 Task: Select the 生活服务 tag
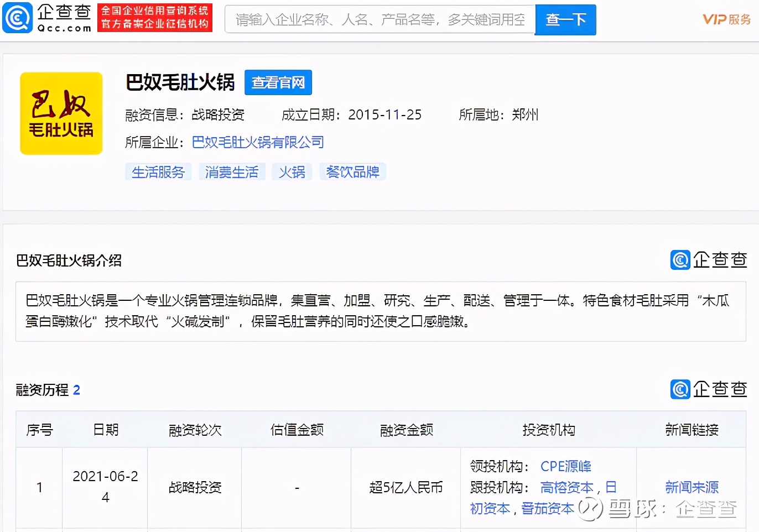coord(158,171)
